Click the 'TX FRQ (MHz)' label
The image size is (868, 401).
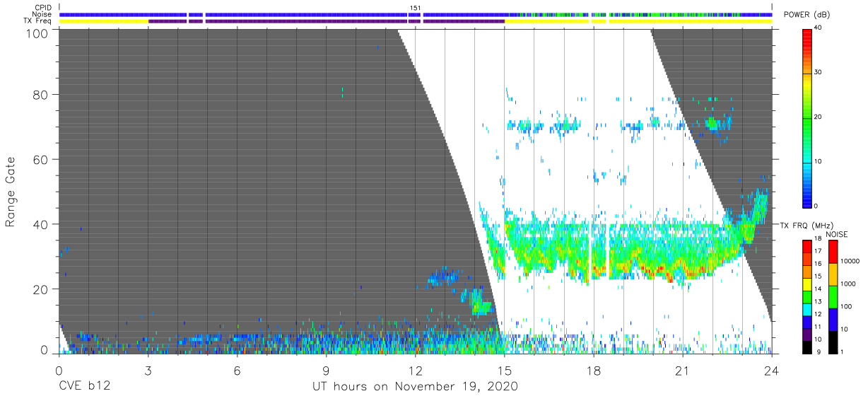click(807, 225)
